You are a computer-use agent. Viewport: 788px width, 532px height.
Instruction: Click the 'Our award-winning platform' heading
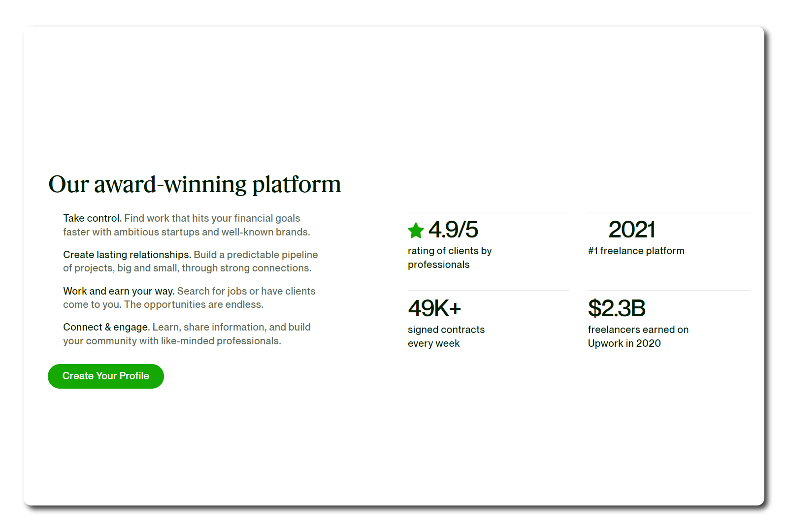coord(195,184)
